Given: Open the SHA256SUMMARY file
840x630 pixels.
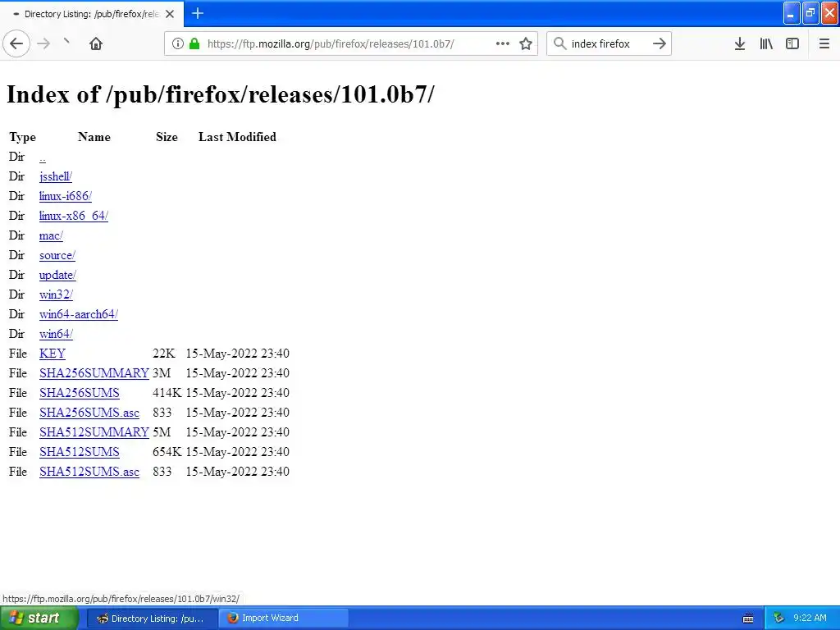Looking at the screenshot, I should click(94, 373).
